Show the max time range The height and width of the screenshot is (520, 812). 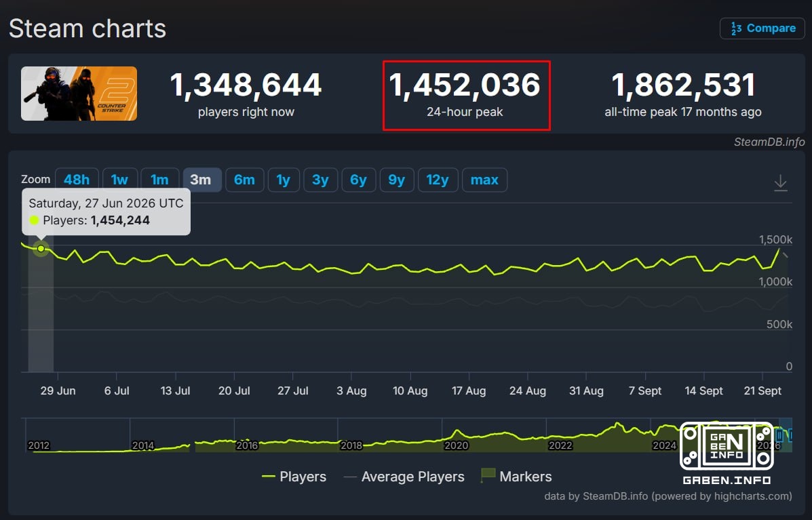(484, 180)
